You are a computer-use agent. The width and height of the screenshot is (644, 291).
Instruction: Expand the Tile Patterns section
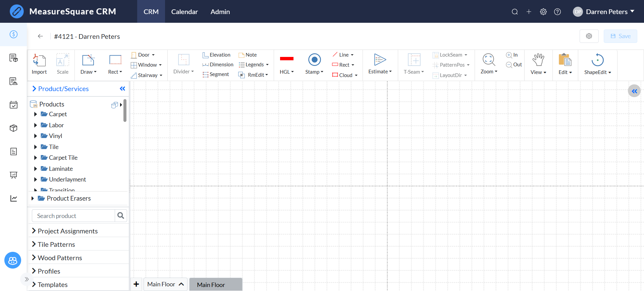coord(78,244)
